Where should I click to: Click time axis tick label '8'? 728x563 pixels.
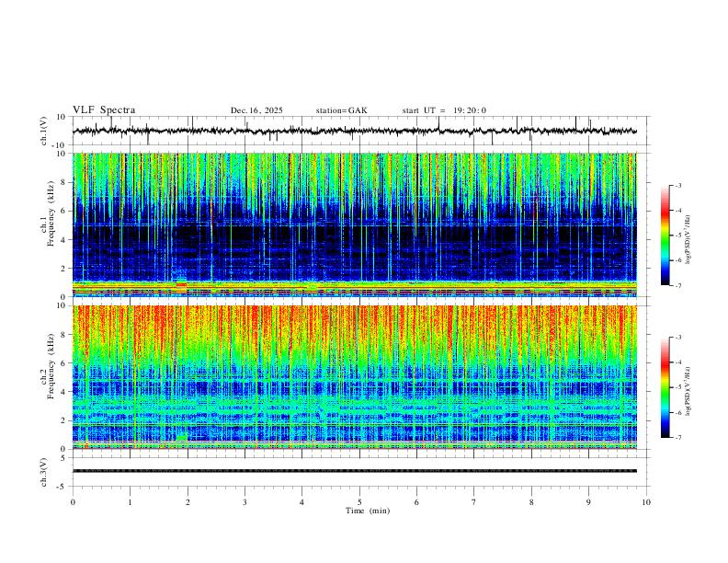pos(531,502)
